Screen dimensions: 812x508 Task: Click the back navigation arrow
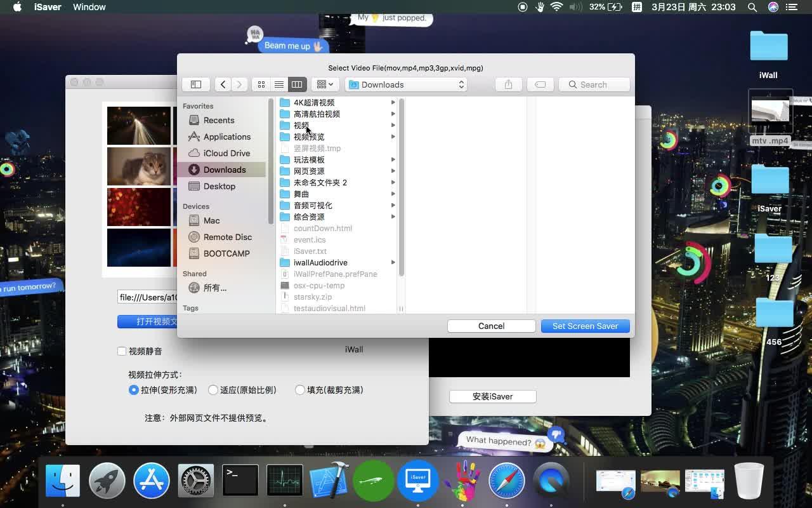223,84
